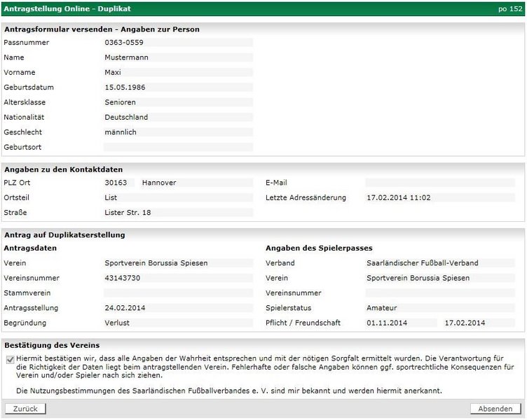The height and width of the screenshot is (420, 527).
Task: Click the Zurück button
Action: click(25, 409)
